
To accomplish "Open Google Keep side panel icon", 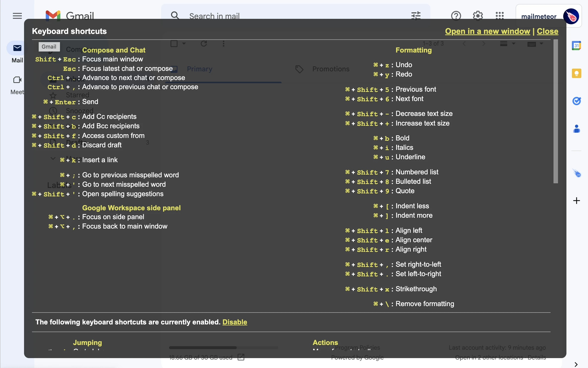I will pyautogui.click(x=576, y=73).
